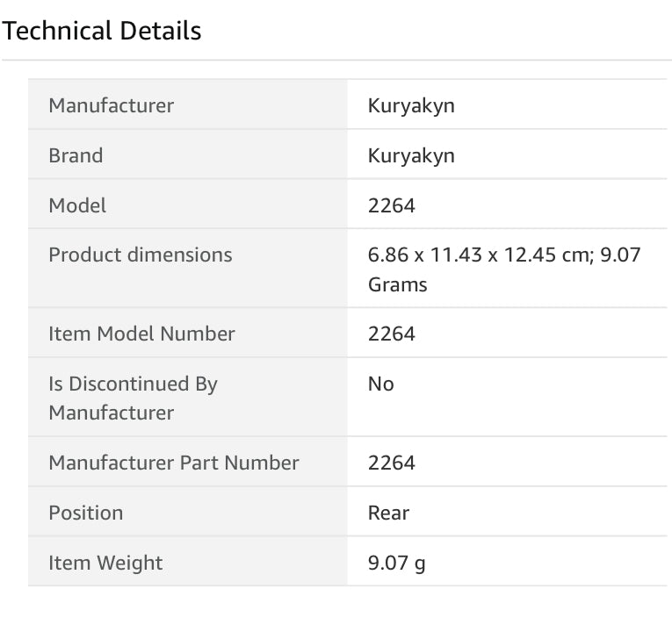Click the word Grams under the dimensions
The width and height of the screenshot is (672, 632).
click(398, 284)
